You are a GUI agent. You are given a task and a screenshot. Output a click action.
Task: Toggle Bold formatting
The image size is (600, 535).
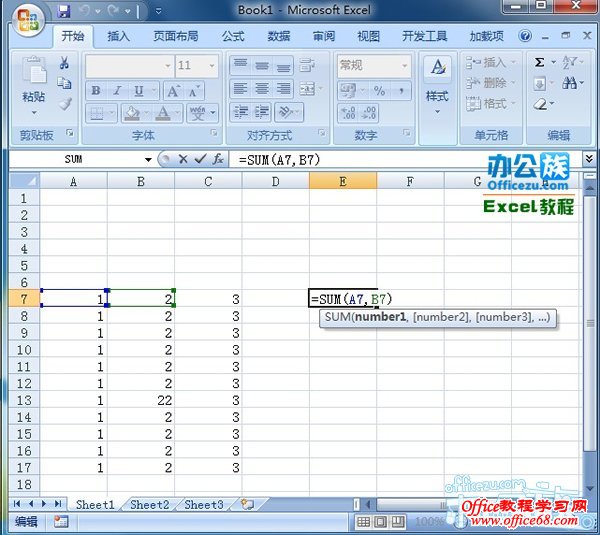click(95, 90)
